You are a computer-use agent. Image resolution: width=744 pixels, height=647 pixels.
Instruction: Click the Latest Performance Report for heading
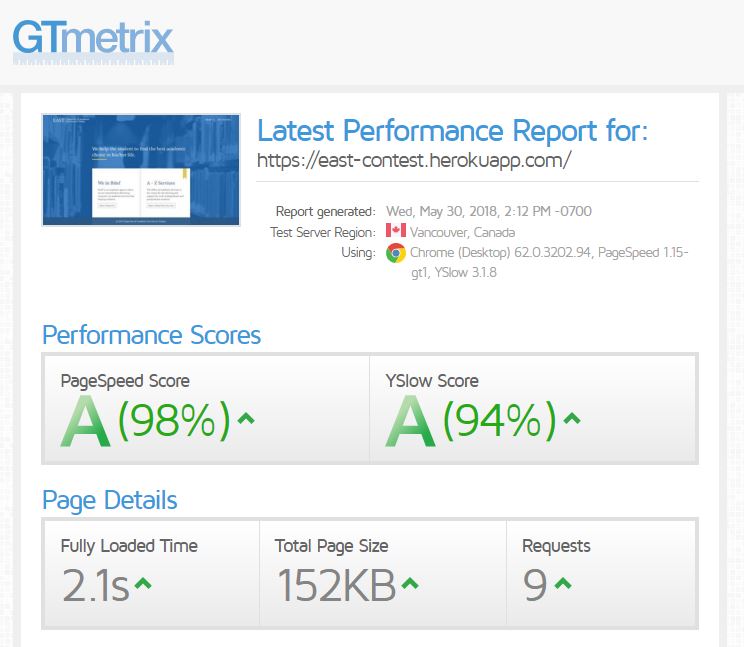point(452,130)
